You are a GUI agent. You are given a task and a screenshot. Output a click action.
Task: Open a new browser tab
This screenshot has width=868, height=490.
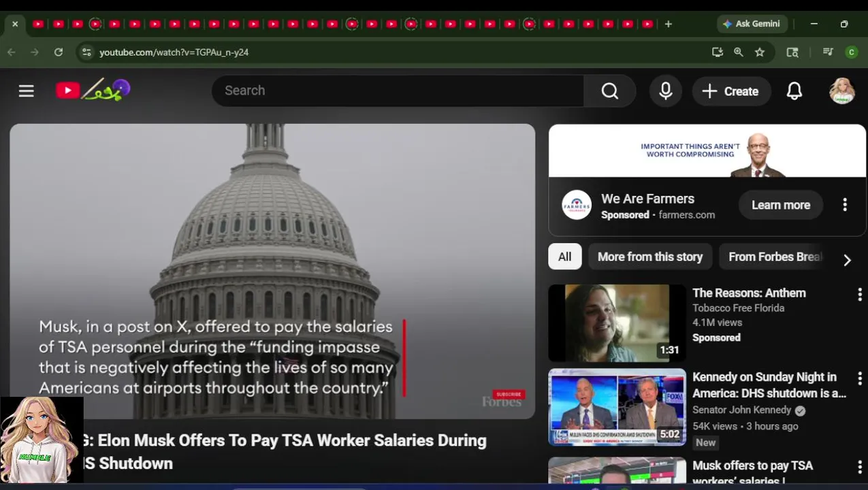pyautogui.click(x=669, y=24)
